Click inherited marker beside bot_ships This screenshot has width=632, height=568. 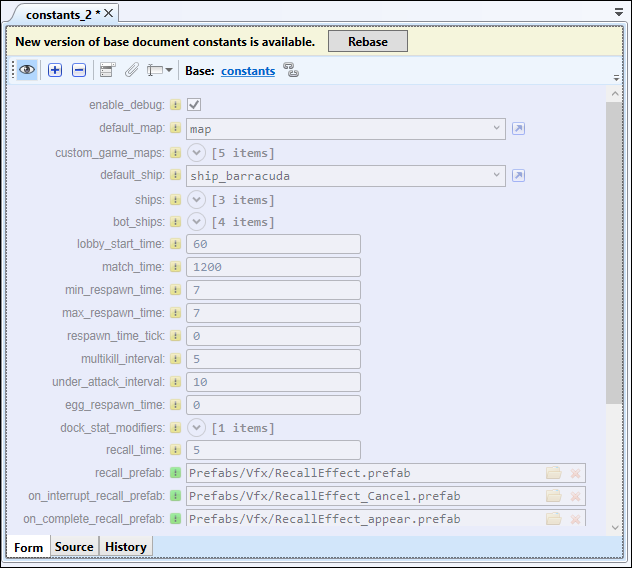(x=175, y=222)
